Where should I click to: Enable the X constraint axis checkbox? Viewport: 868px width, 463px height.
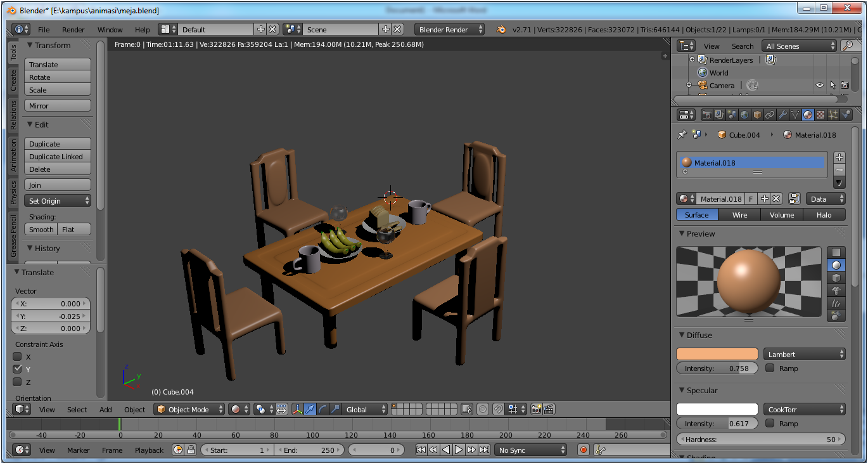click(x=18, y=356)
